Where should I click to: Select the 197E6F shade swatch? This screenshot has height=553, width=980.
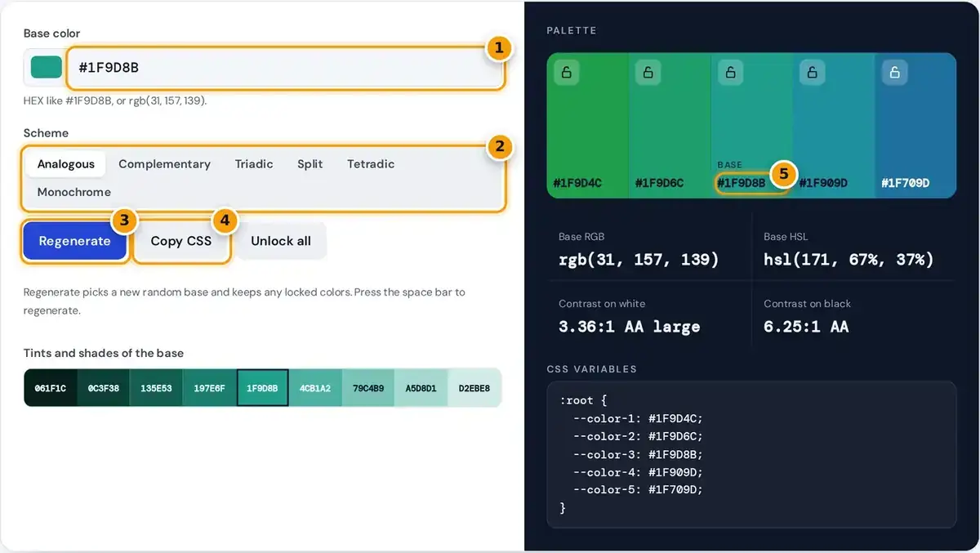click(x=210, y=388)
